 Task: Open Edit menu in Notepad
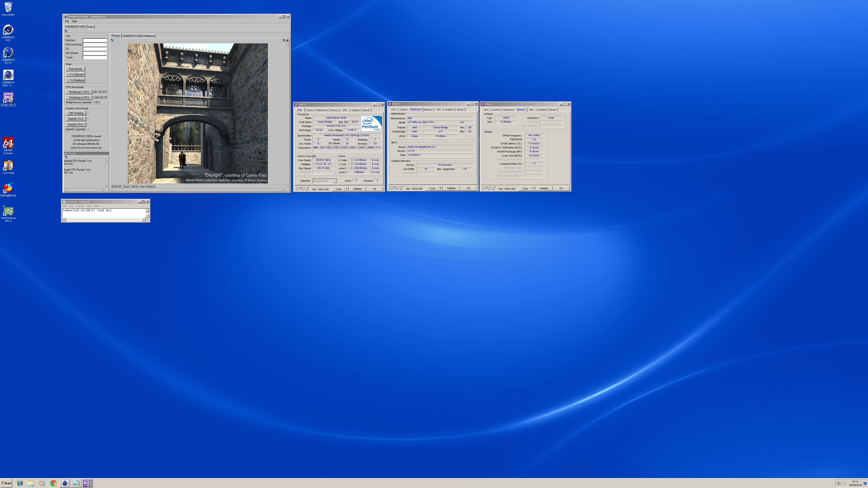click(71, 206)
